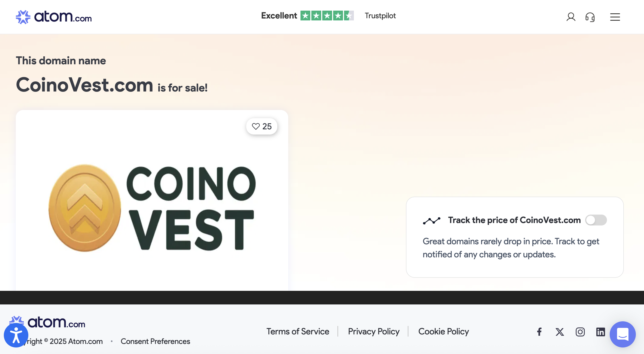Toggle price tracking for CoinoVest.com
Screen dimensions: 644x354
596,220
